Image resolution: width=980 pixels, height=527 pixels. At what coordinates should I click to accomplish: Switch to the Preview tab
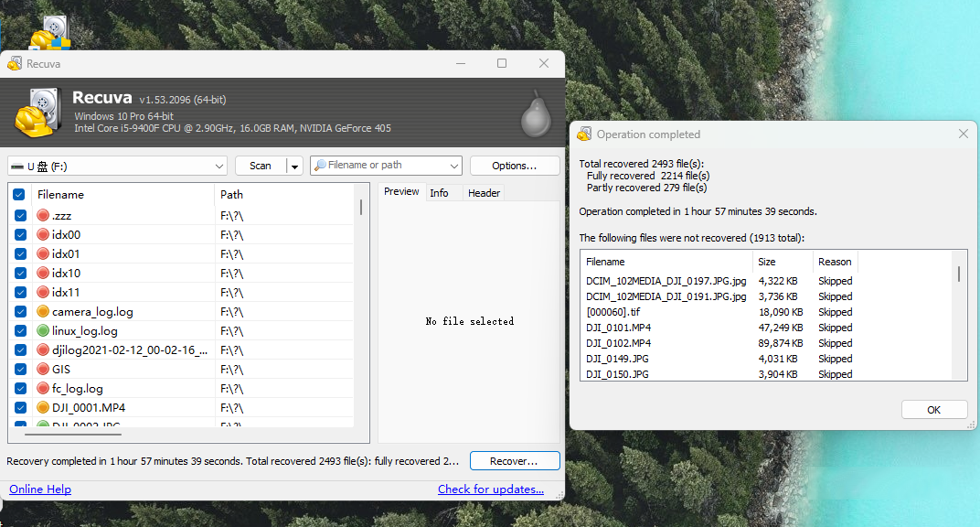coord(401,192)
